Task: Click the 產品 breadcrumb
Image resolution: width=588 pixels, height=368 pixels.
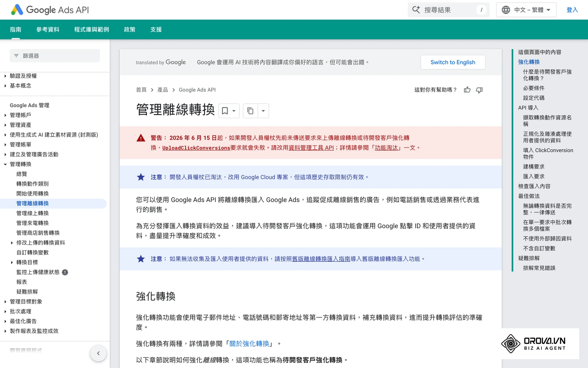Action: pyautogui.click(x=163, y=90)
